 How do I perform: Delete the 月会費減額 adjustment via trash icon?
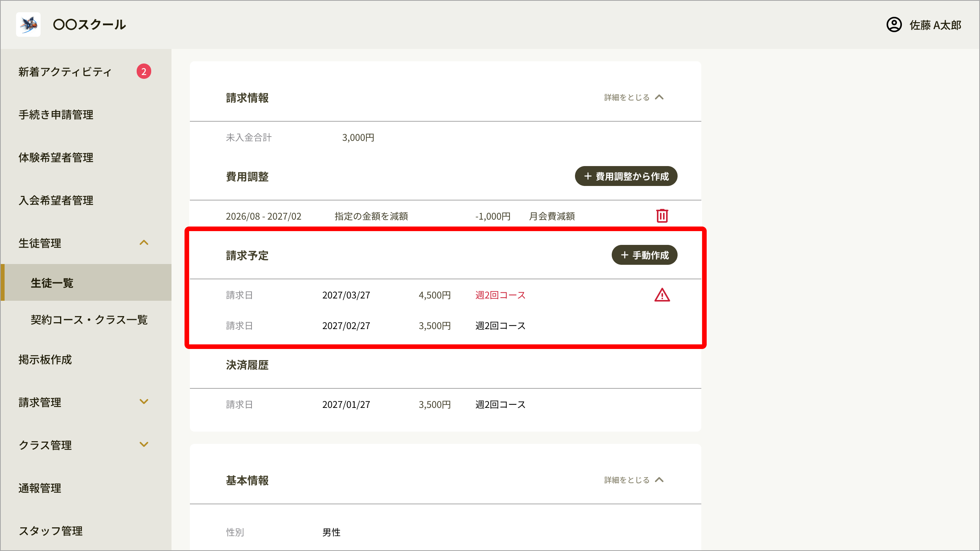pyautogui.click(x=662, y=216)
